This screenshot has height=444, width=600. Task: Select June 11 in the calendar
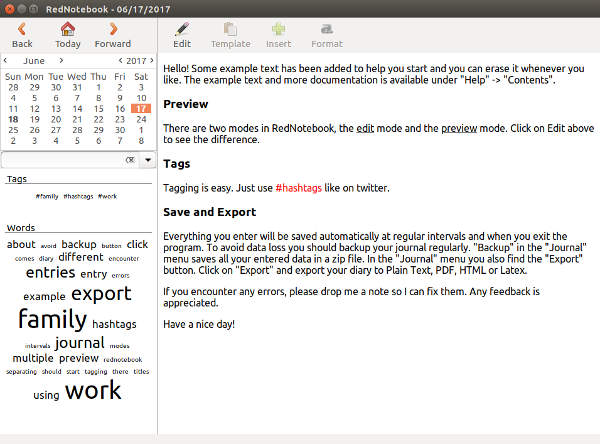[13, 109]
